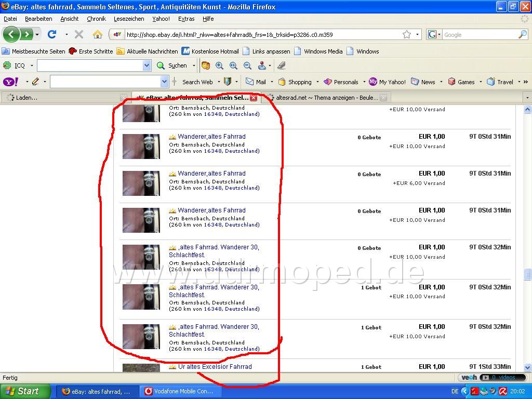Click the green back arrow button
532x399 pixels.
pyautogui.click(x=11, y=34)
